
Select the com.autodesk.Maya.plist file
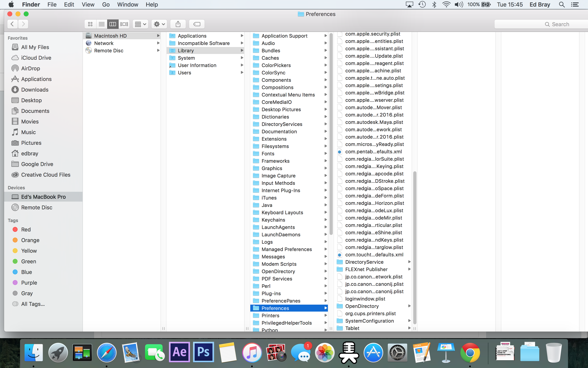tap(373, 122)
